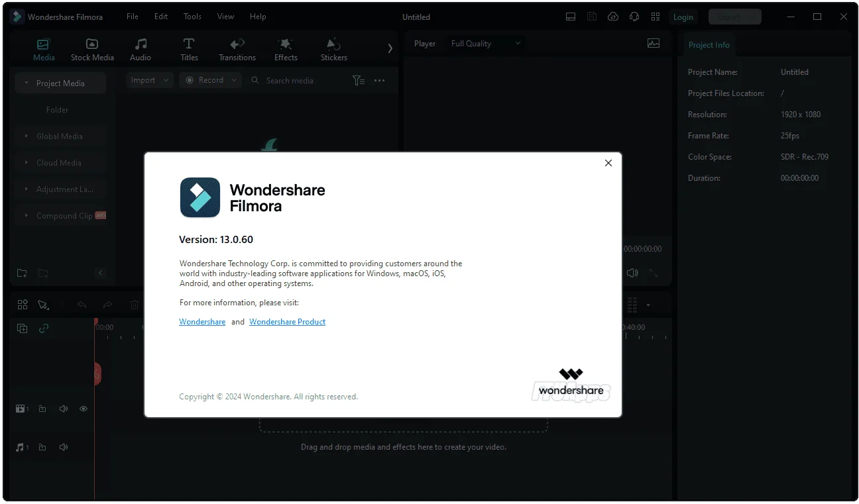Screen dimensions: 859x504
Task: Open the Audio tab
Action: click(x=141, y=50)
